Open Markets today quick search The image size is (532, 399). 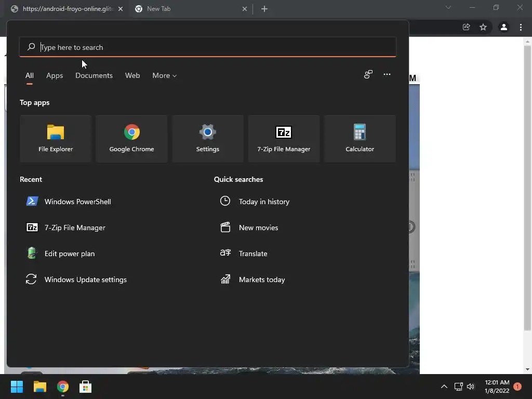(253, 280)
